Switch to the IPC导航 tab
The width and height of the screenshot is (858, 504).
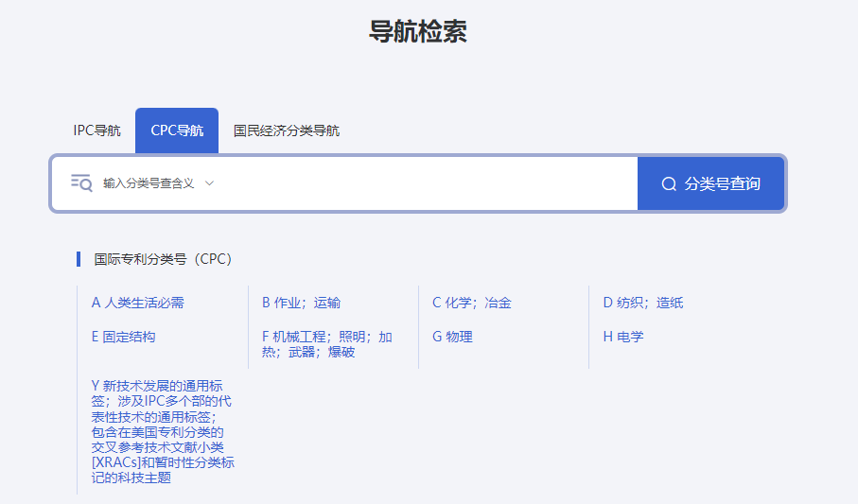[96, 130]
